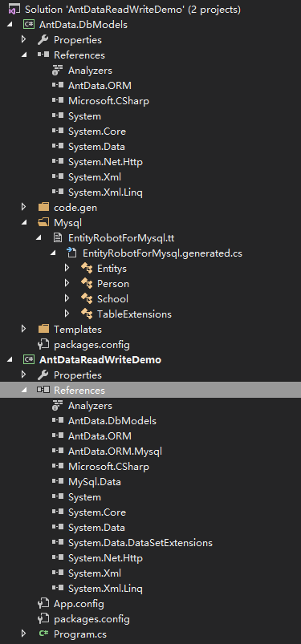Select System.Xml reference in AntDataReadWriteDemo
Screen dimensions: 301x644
click(x=95, y=573)
